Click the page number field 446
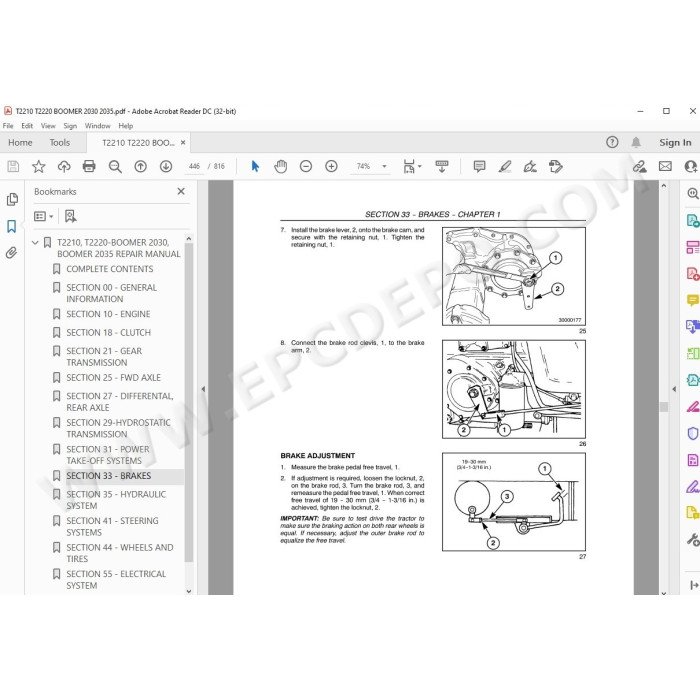The height and width of the screenshot is (700, 700). click(194, 166)
